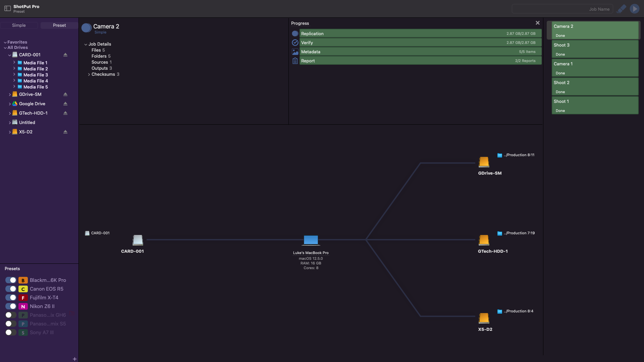The width and height of the screenshot is (644, 362).
Task: Click the Replication progress bar
Action: click(420, 34)
